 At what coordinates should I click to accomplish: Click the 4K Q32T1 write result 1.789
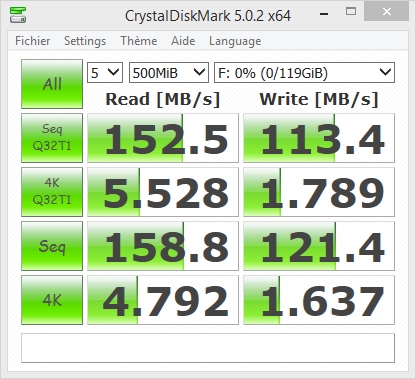point(319,192)
